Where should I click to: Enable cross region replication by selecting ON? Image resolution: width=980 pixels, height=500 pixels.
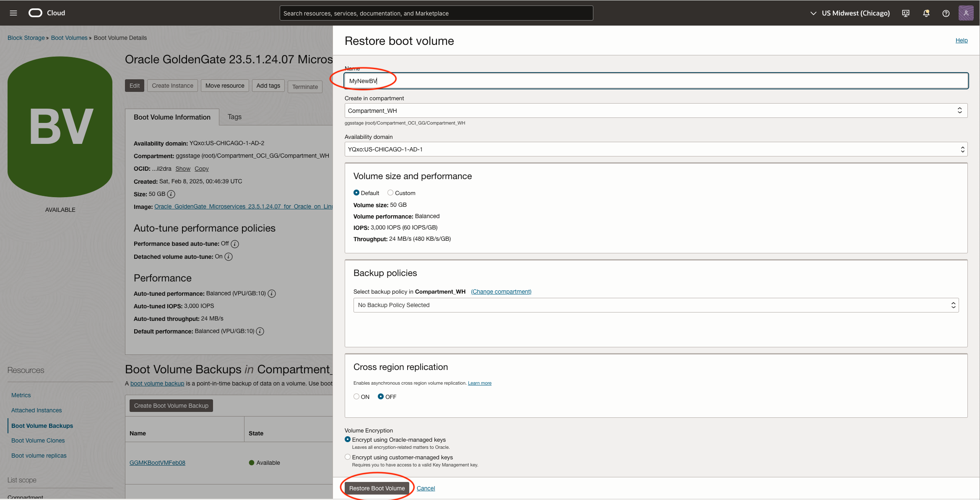click(x=356, y=396)
